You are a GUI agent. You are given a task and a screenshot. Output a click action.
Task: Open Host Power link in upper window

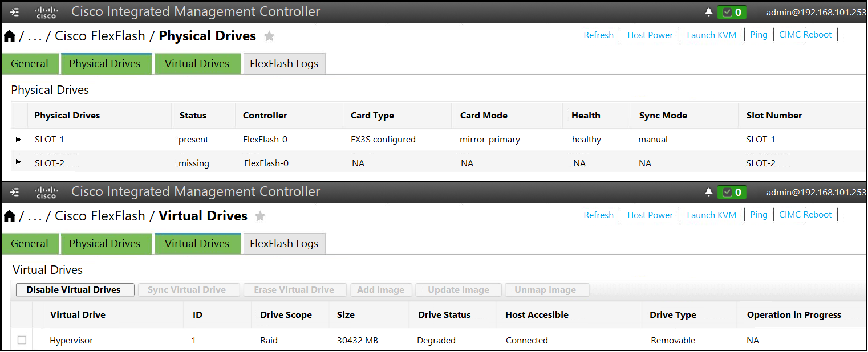click(x=650, y=35)
